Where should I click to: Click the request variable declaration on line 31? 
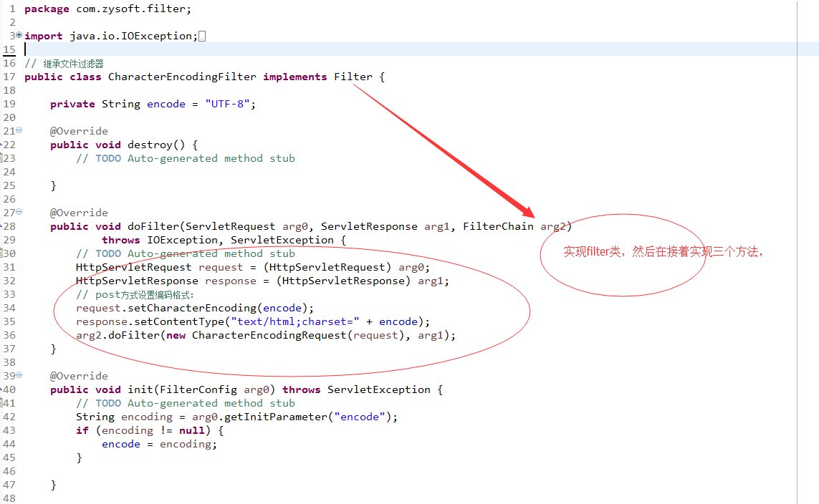(x=221, y=267)
